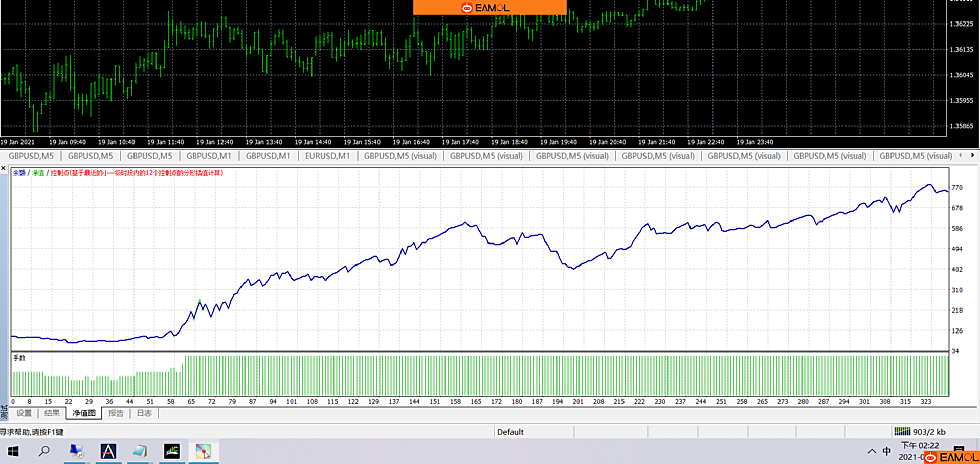Select the leftmost GBPUSD,M5 chart tab
Viewport: 980px width, 464px height.
pyautogui.click(x=31, y=156)
